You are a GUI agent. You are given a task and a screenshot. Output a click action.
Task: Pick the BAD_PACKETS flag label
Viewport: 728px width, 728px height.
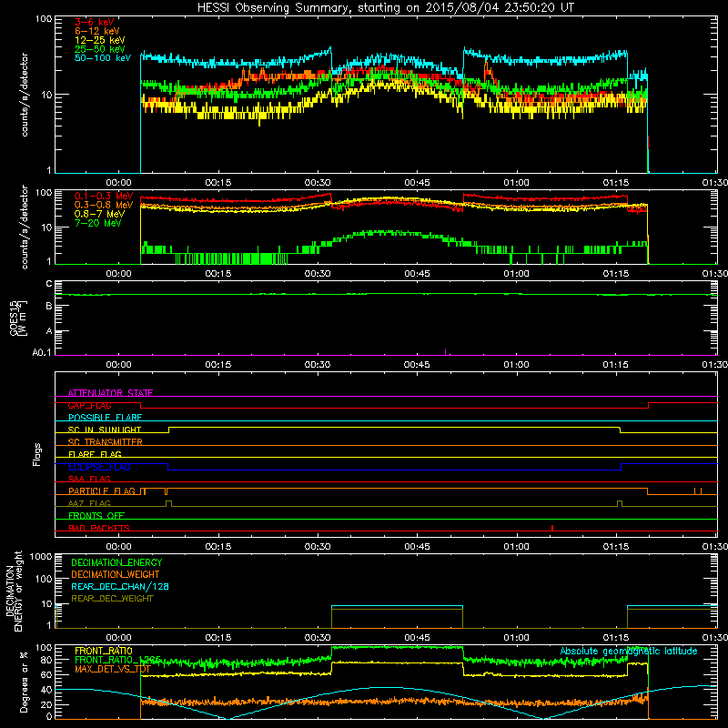pos(99,528)
